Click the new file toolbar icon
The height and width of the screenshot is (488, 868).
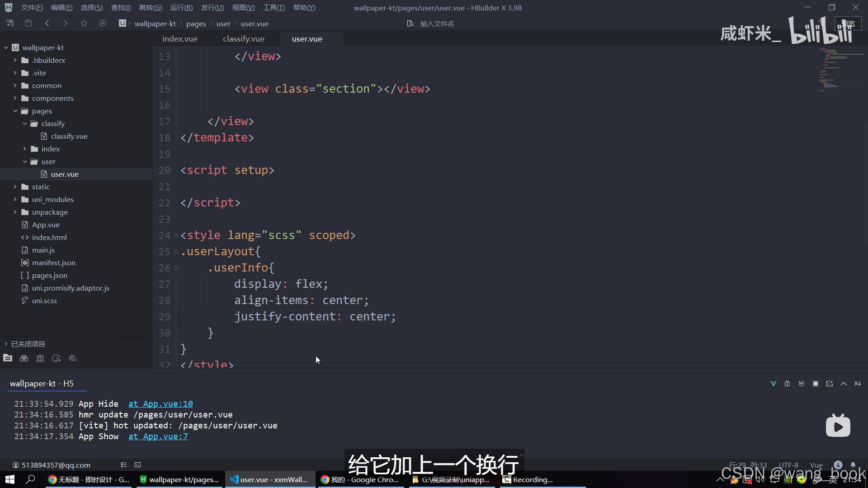[x=10, y=23]
